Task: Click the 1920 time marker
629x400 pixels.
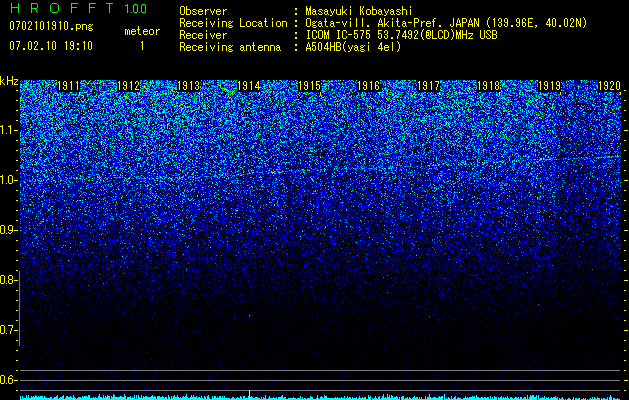Action: click(609, 86)
